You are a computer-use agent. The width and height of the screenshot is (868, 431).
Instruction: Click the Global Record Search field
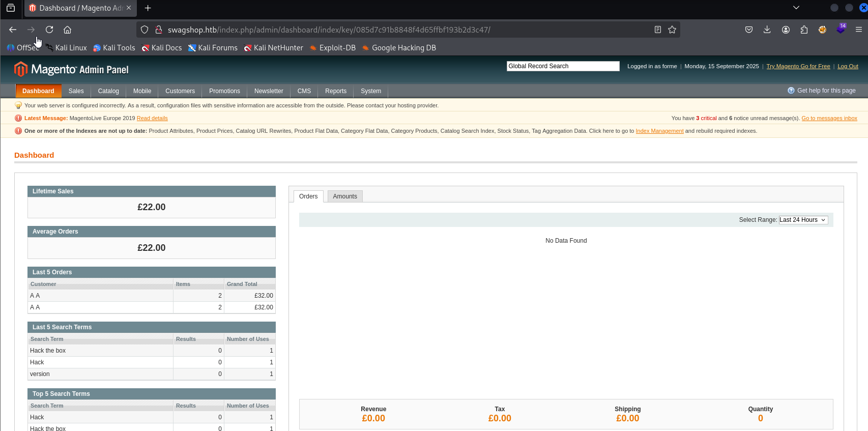tap(563, 66)
